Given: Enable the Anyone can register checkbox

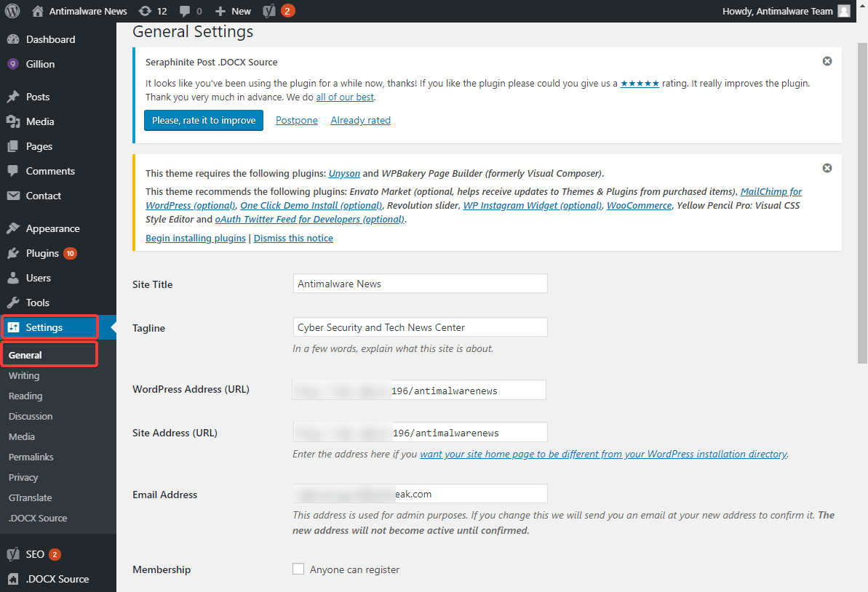Looking at the screenshot, I should 298,569.
